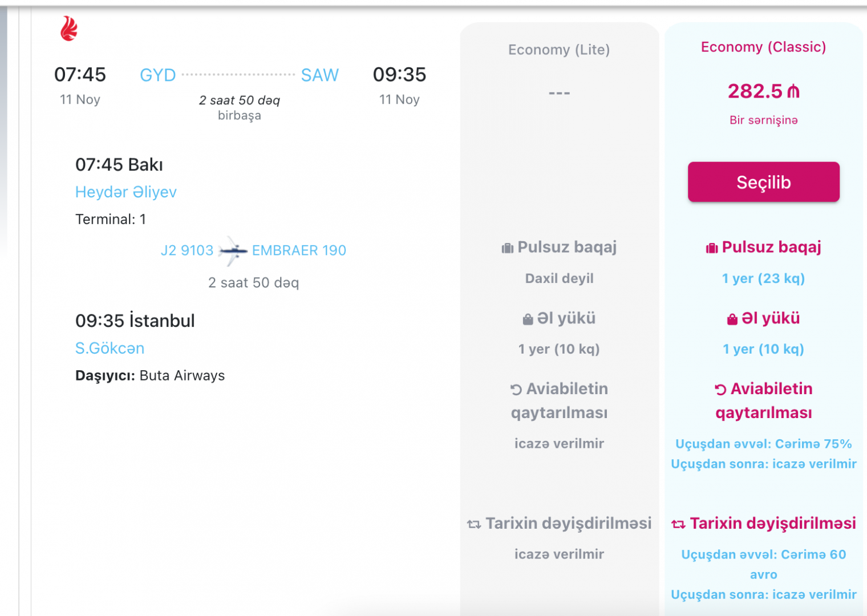Open the S.Gökcən airport link
Screen dimensions: 867x616
click(x=110, y=348)
